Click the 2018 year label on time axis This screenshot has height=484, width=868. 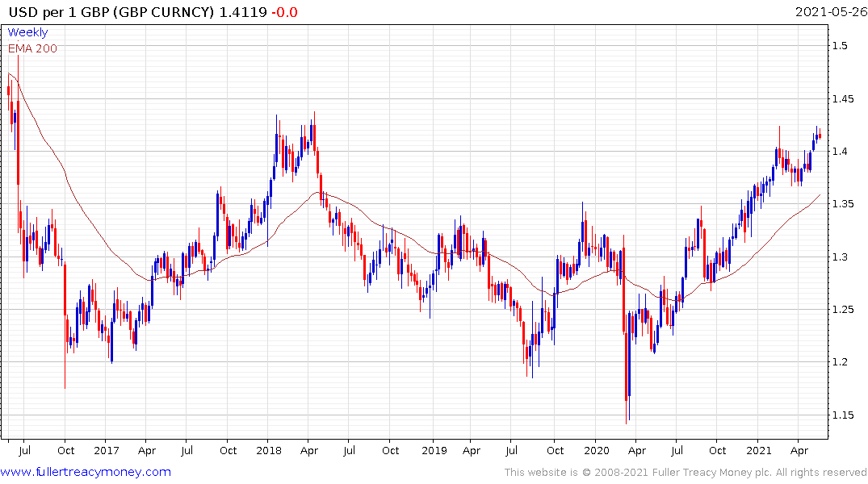(x=269, y=451)
